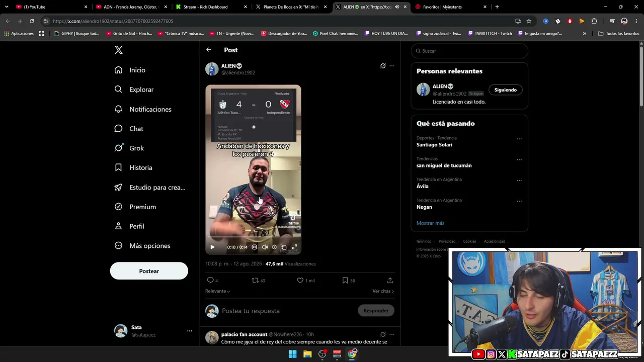This screenshot has height=362, width=644.
Task: Open Chrome extensions puzzle icon
Action: pos(594,21)
